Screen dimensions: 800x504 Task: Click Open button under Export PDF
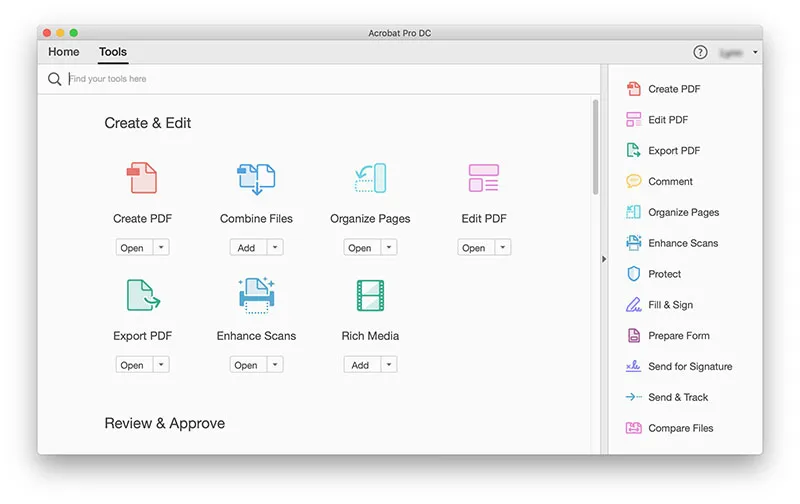point(134,365)
